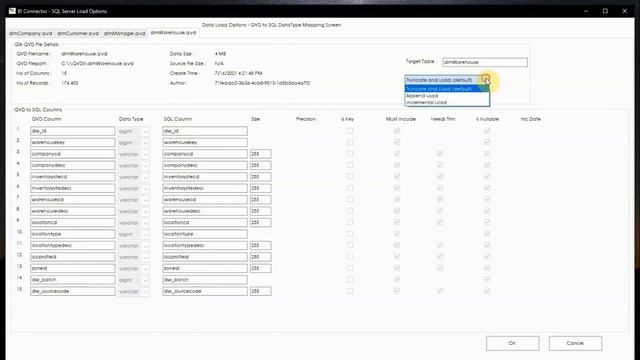Click the record count 174,403

coord(70,83)
